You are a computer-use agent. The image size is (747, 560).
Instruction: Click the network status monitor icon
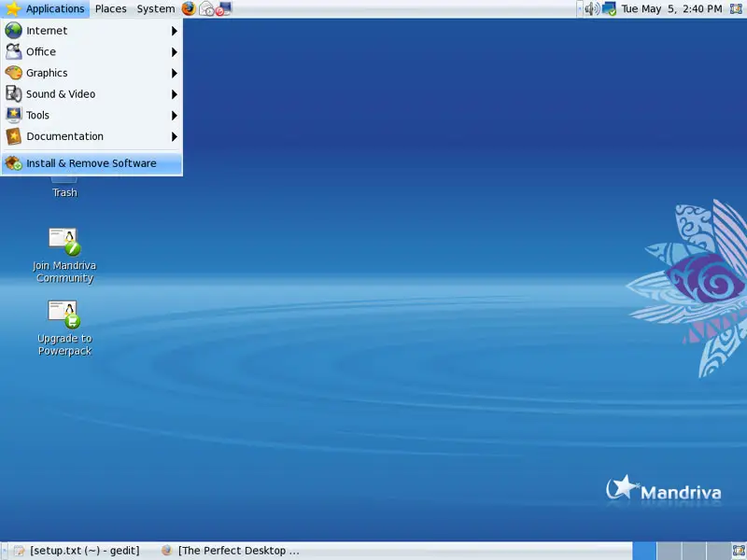coord(609,8)
